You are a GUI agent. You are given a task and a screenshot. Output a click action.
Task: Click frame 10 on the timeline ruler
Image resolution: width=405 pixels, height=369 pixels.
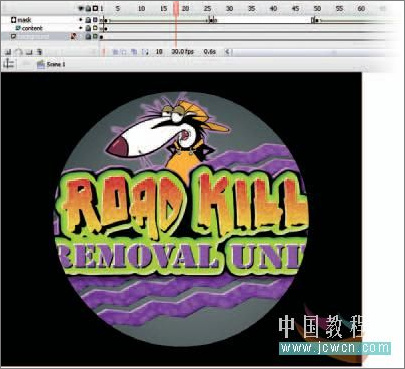[141, 8]
